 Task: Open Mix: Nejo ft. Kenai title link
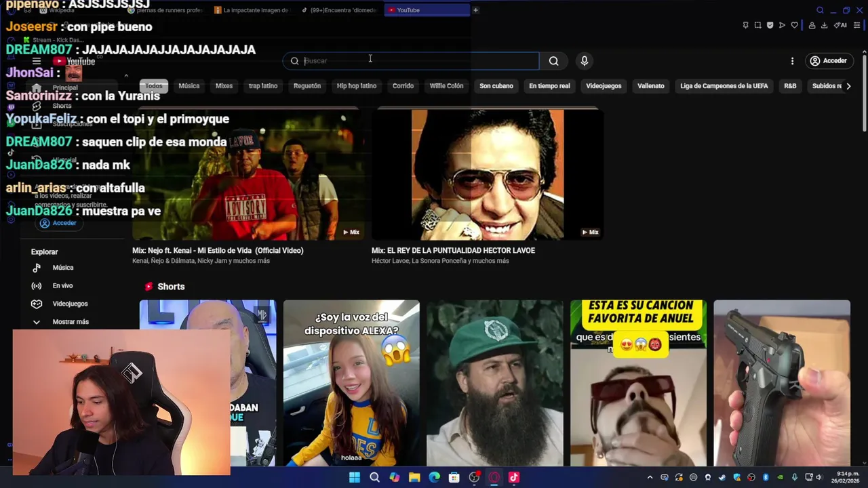click(218, 251)
